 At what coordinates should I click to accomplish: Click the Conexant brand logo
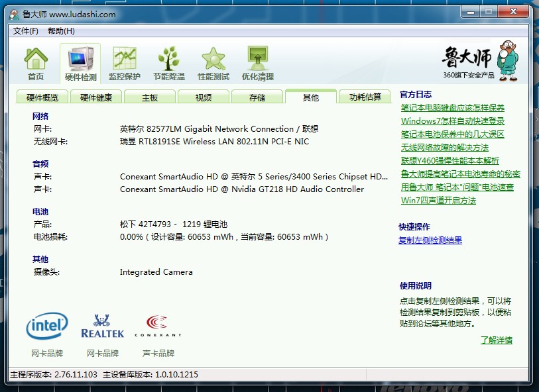tap(158, 326)
